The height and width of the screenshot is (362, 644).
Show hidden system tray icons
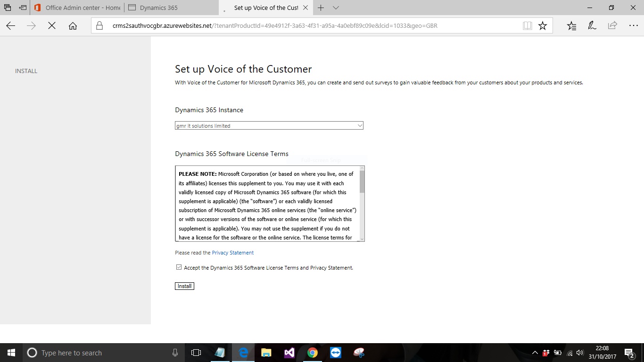535,353
